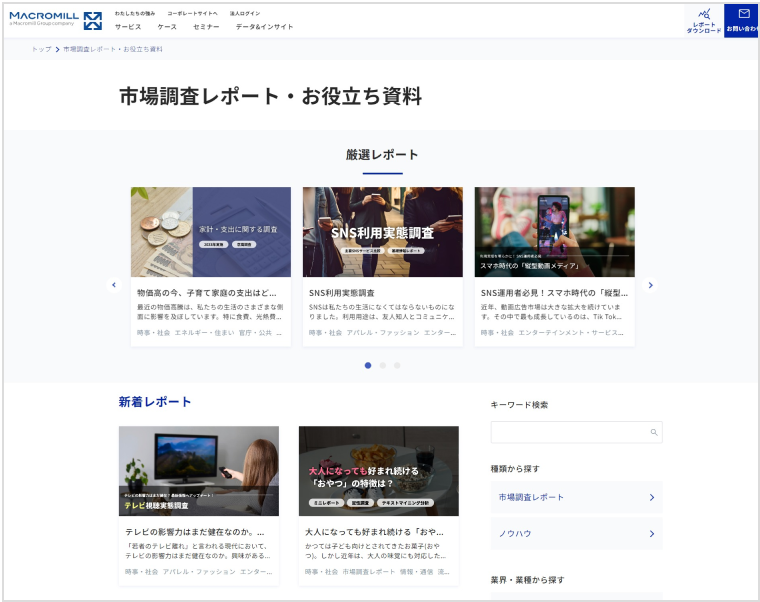Click the トップ breadcrumb link
This screenshot has height=602, width=760.
tap(41, 49)
